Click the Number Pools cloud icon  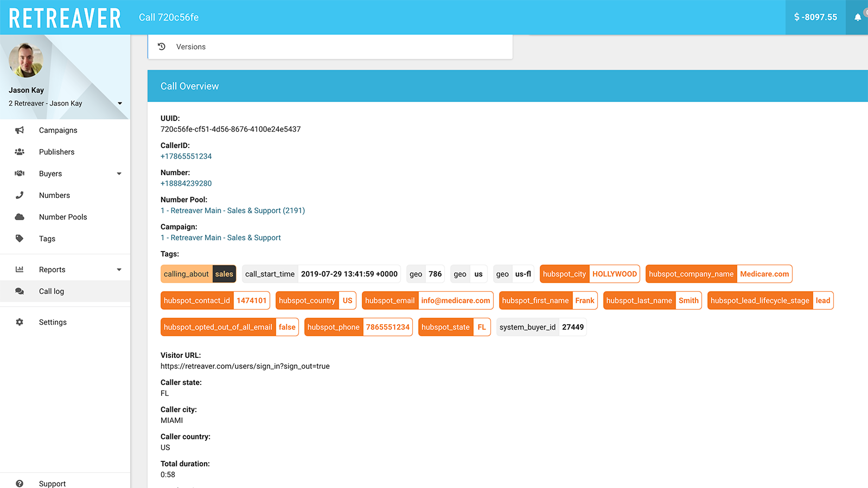pos(19,217)
